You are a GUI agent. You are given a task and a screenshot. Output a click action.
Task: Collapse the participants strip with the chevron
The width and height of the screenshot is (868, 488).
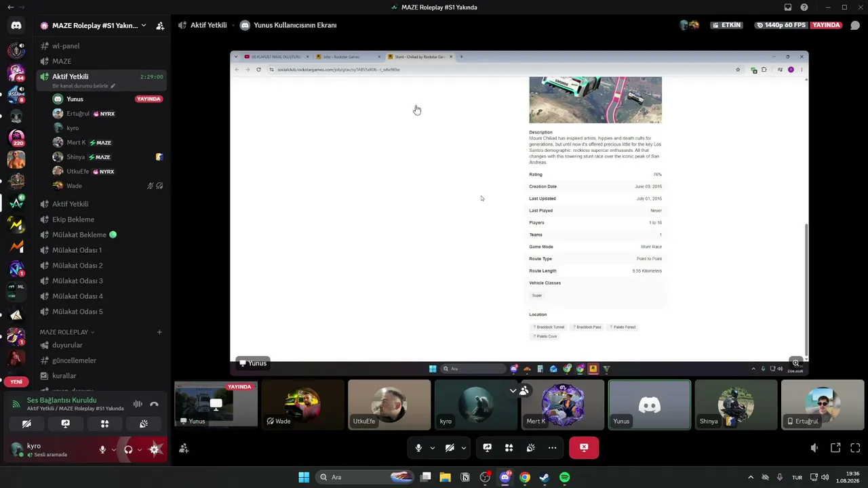513,391
